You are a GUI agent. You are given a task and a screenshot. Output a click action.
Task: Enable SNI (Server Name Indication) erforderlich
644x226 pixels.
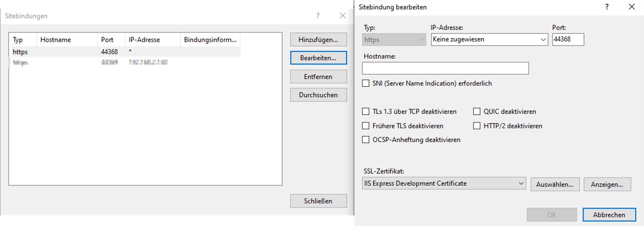click(x=366, y=83)
